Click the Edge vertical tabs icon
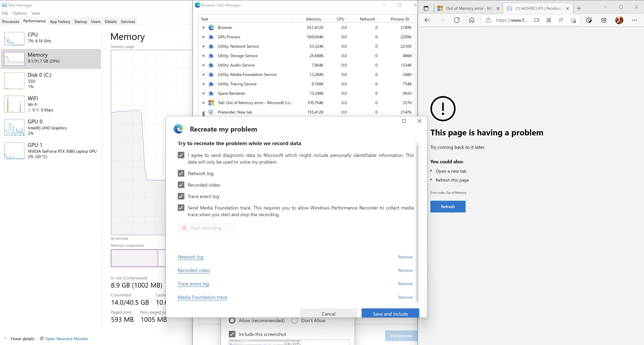The width and height of the screenshot is (644, 345). coord(426,8)
